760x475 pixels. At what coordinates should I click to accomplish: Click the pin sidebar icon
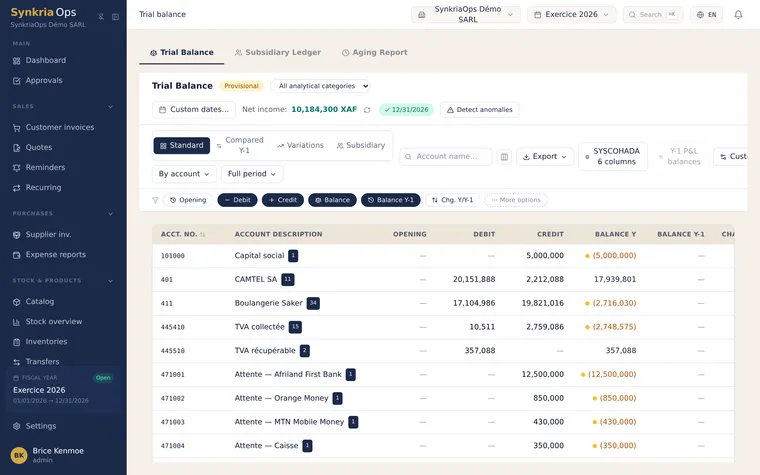pyautogui.click(x=101, y=16)
